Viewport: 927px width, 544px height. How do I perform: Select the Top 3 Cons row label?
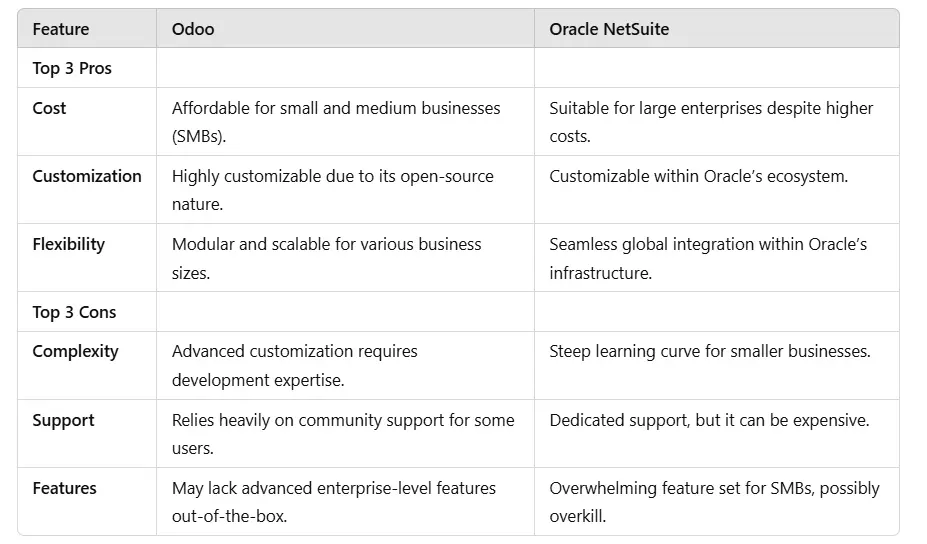click(74, 312)
